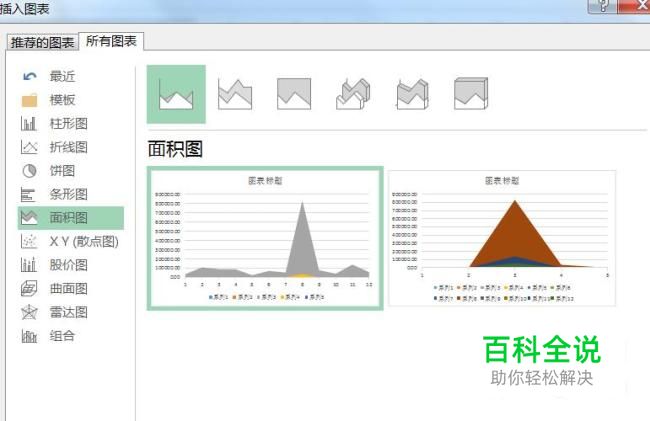The width and height of the screenshot is (650, 421).
Task: Pick the 100% Stacked Area subtype icon
Action: pyautogui.click(x=294, y=94)
